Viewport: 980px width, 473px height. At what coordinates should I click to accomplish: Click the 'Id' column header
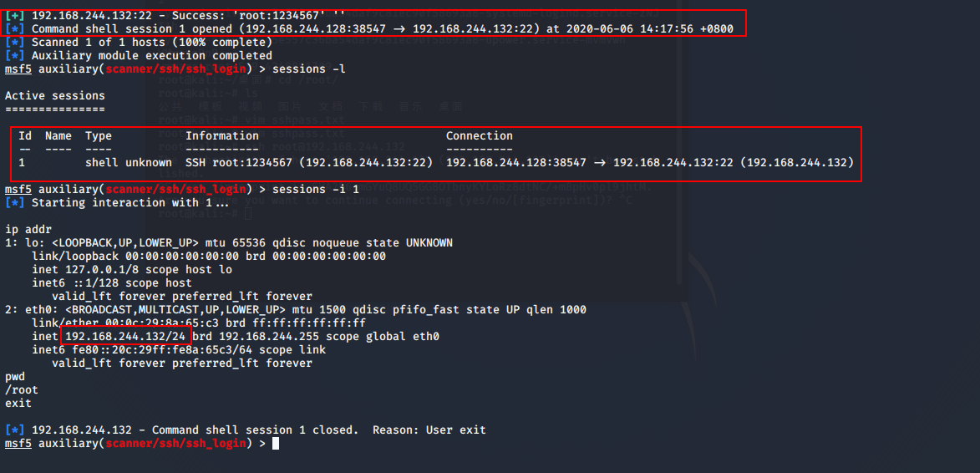point(25,135)
